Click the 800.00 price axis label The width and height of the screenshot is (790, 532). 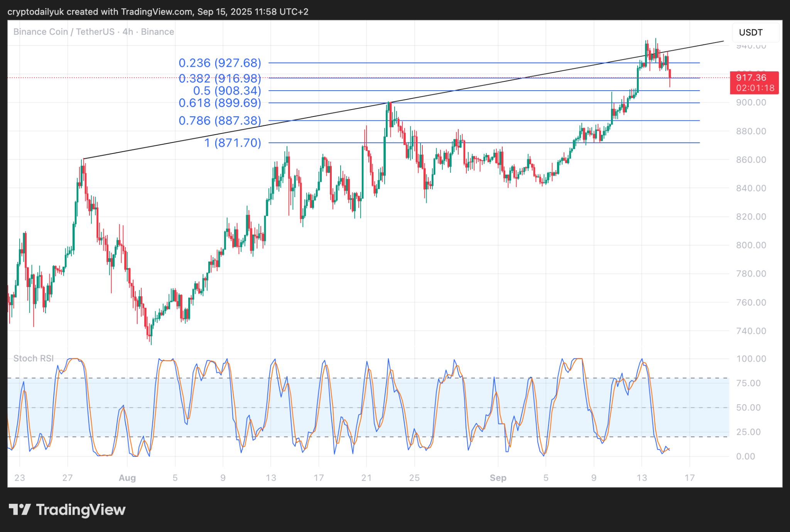[751, 245]
